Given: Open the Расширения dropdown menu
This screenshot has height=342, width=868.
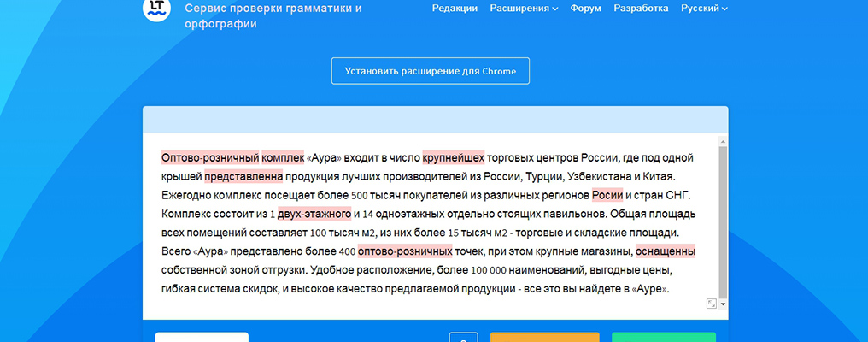Looking at the screenshot, I should click(524, 9).
